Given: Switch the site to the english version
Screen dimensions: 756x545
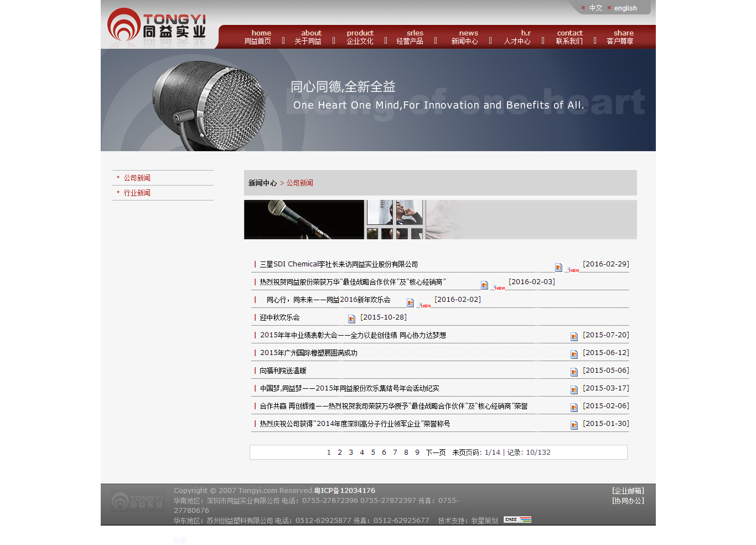Looking at the screenshot, I should [x=625, y=8].
